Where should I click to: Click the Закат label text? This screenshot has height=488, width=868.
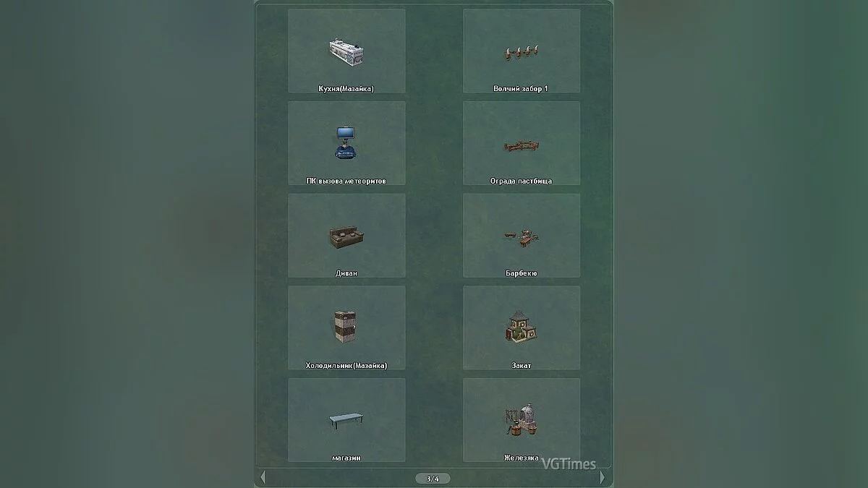click(522, 366)
